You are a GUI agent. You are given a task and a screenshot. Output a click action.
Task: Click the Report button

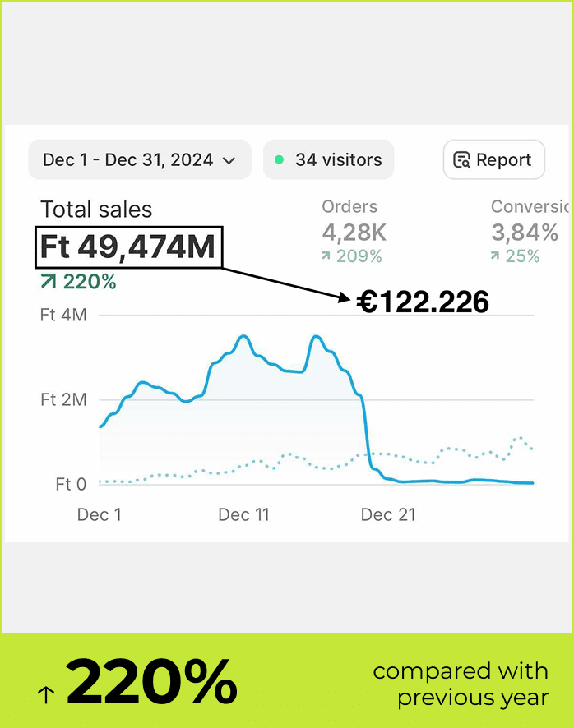tap(493, 159)
